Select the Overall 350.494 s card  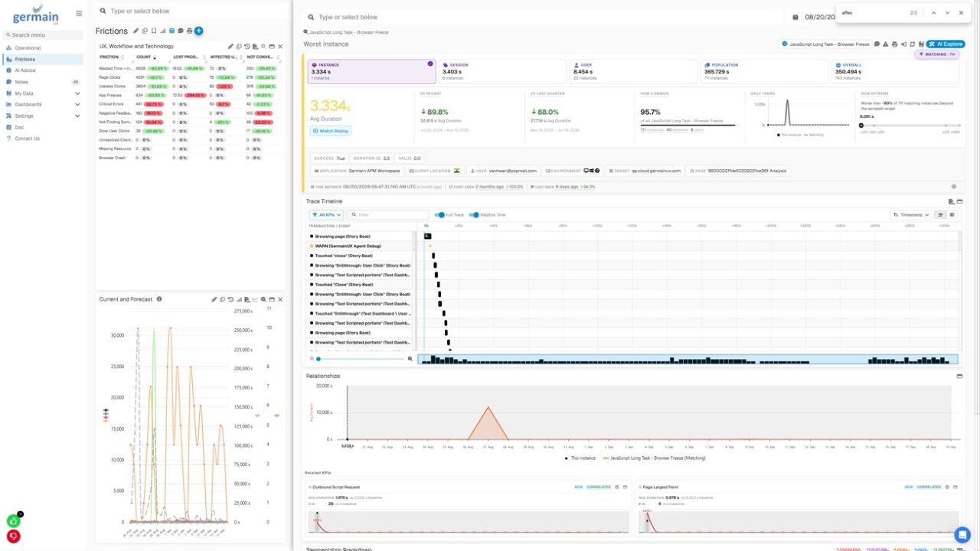coord(895,71)
